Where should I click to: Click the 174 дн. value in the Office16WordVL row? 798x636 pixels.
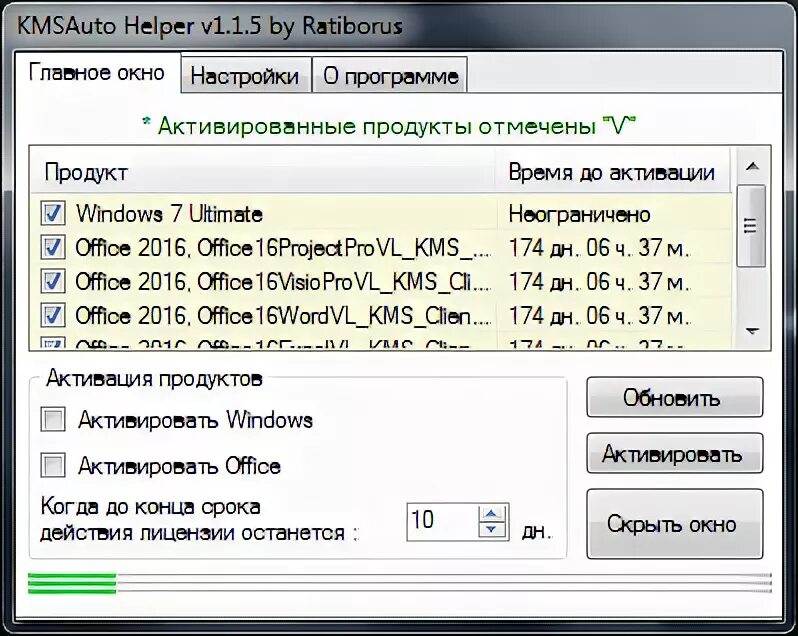[x=600, y=315]
